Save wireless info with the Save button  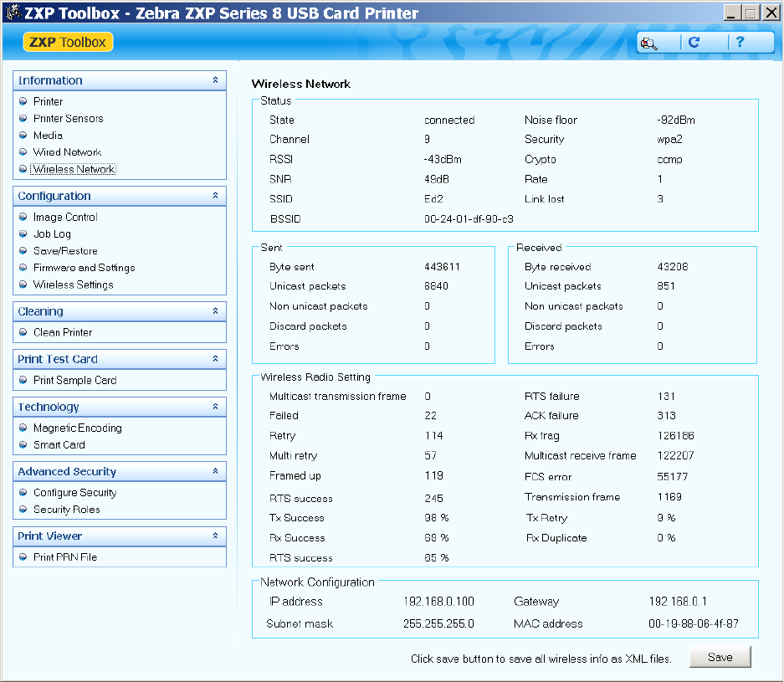pos(720,657)
